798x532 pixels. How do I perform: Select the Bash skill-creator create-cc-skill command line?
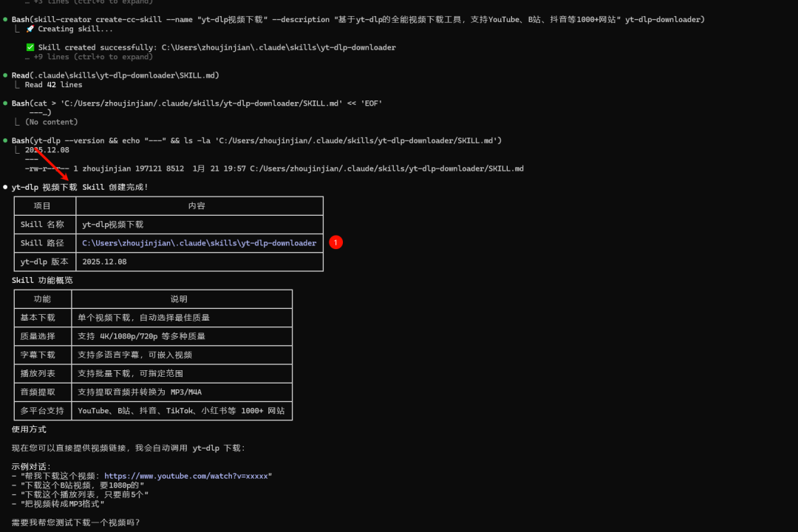[358, 19]
